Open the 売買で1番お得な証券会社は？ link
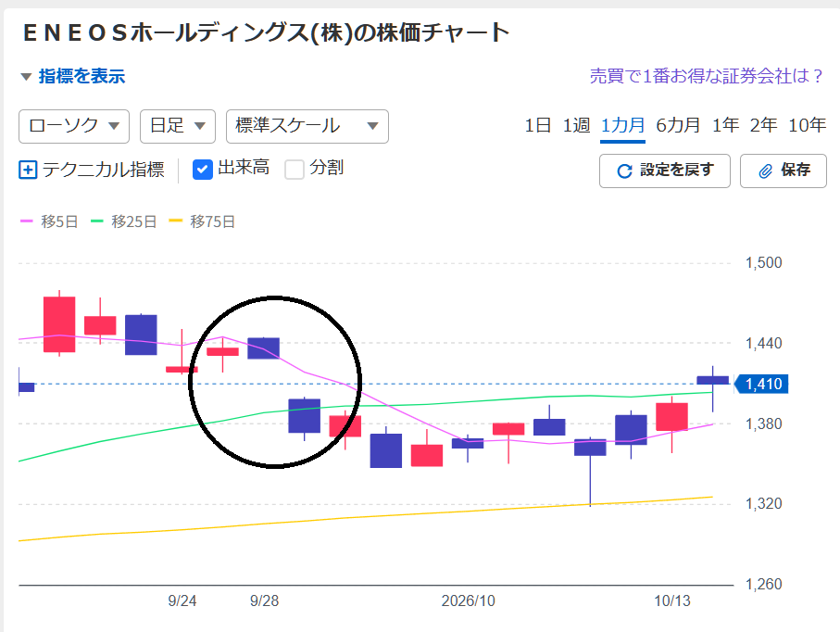 pyautogui.click(x=706, y=76)
